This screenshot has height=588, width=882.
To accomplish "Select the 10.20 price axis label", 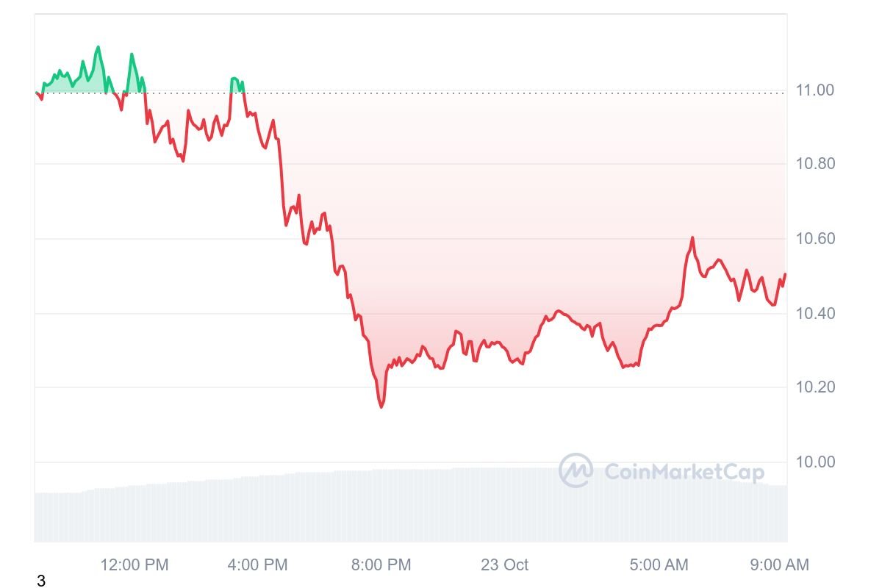I will (815, 387).
